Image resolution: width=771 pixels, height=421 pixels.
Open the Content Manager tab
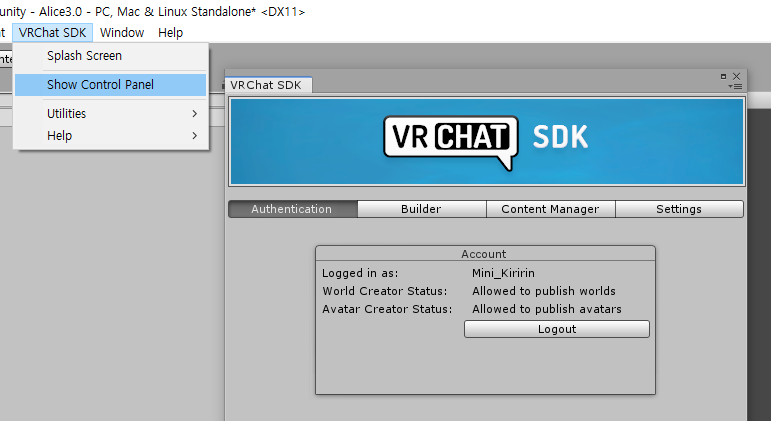point(550,209)
